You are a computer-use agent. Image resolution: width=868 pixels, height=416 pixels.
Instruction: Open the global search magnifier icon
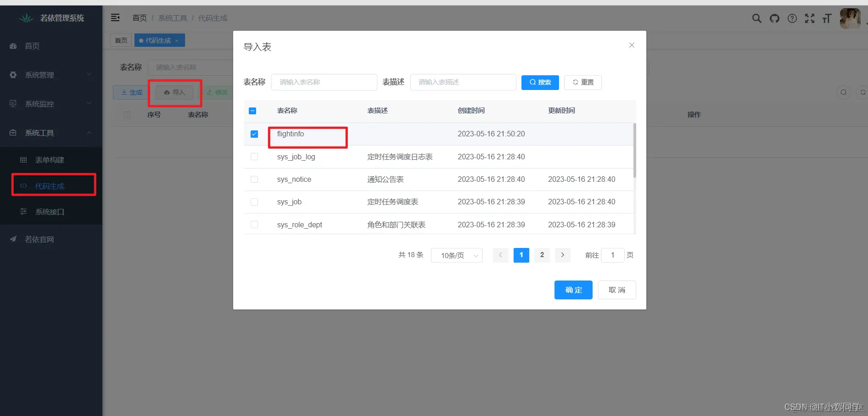click(756, 18)
